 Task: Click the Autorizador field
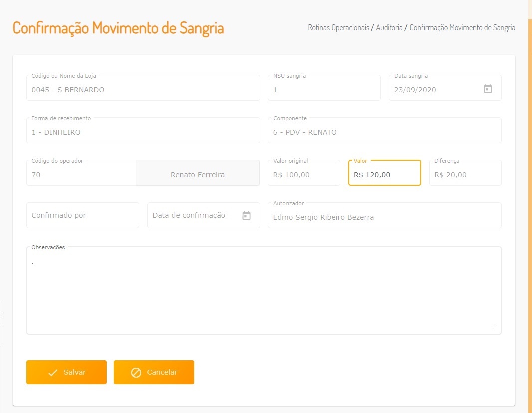tap(384, 217)
